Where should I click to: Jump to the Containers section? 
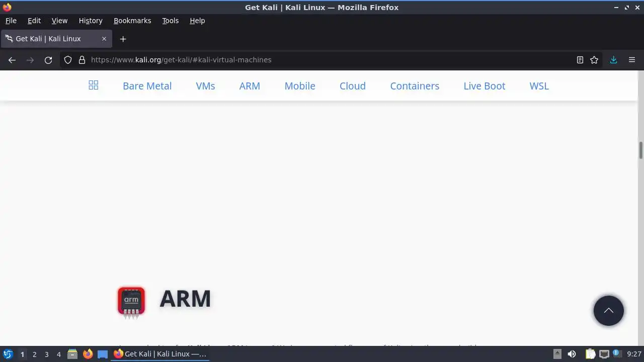(415, 86)
